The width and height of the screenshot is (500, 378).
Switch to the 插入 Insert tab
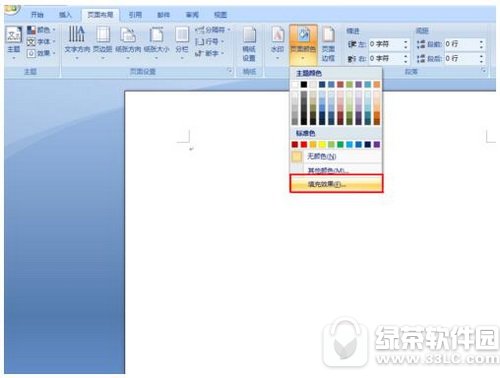(x=65, y=15)
